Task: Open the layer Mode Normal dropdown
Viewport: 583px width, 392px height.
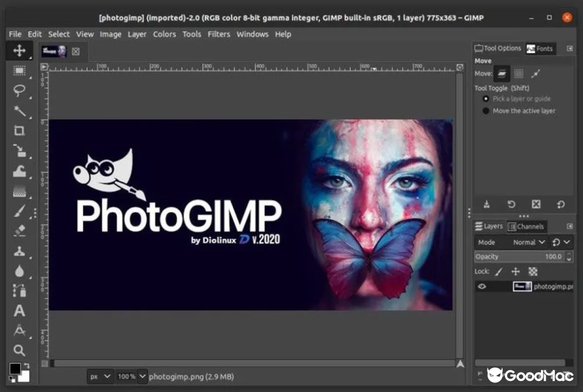Action: click(x=511, y=242)
